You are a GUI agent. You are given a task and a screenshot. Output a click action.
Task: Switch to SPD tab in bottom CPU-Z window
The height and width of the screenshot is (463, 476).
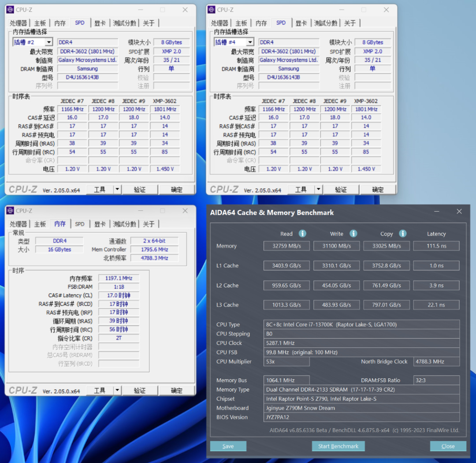pyautogui.click(x=79, y=224)
